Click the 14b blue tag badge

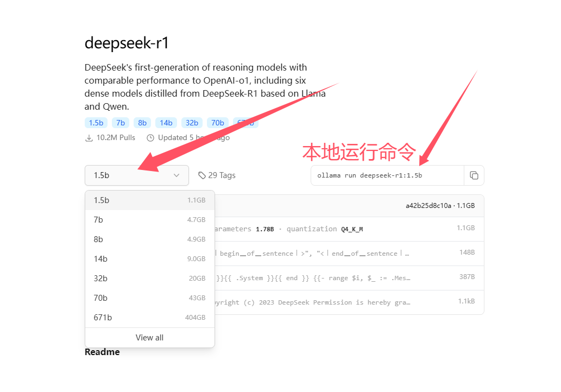coord(166,123)
